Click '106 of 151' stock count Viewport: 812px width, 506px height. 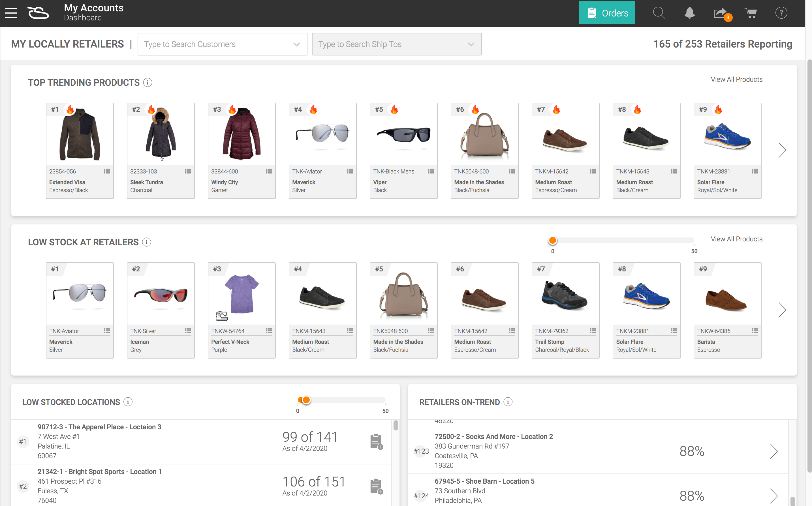314,482
